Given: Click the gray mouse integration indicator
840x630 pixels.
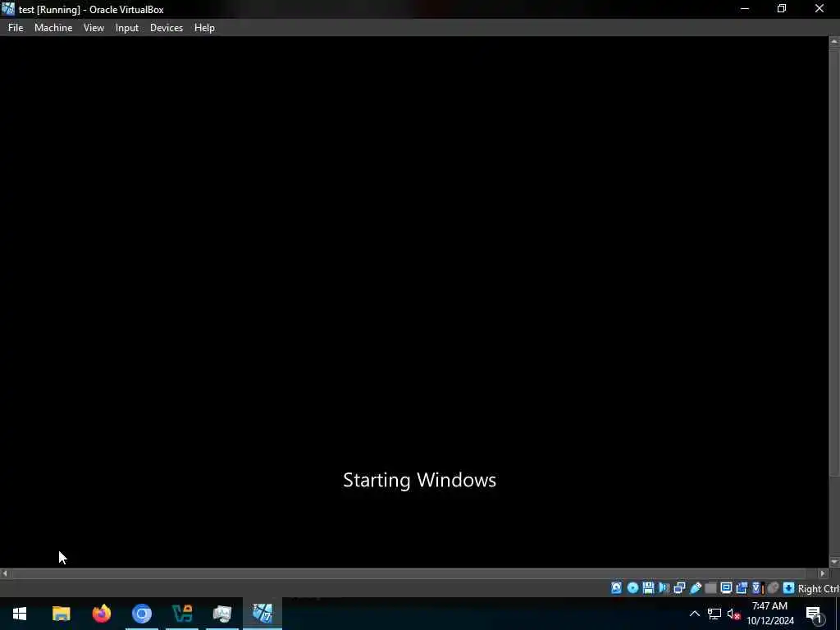Looking at the screenshot, I should [773, 588].
